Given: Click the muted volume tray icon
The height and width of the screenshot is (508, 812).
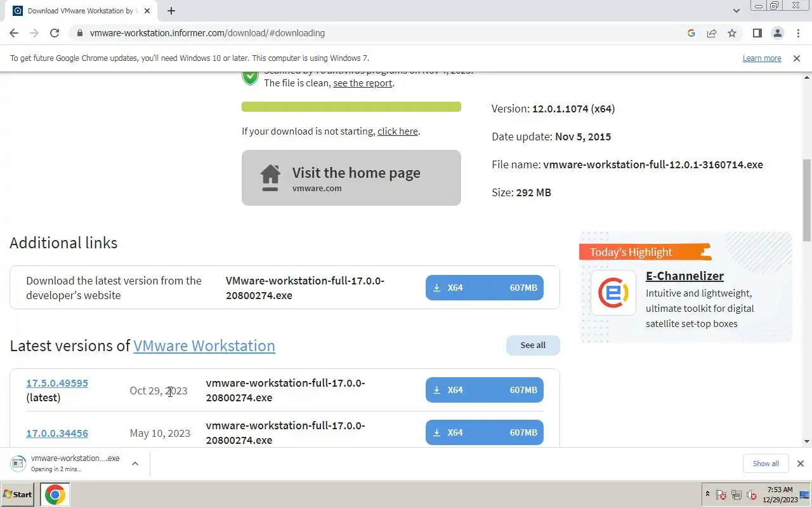Looking at the screenshot, I should 752,495.
